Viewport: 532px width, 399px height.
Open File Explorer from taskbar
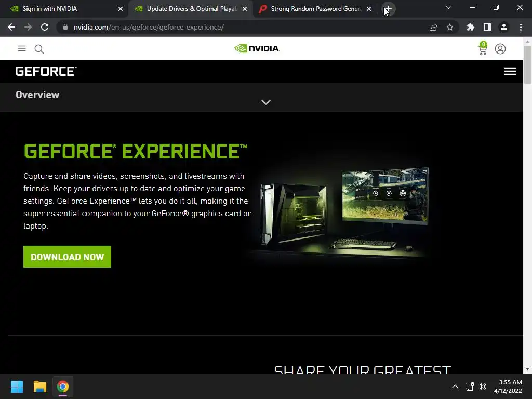(39, 387)
